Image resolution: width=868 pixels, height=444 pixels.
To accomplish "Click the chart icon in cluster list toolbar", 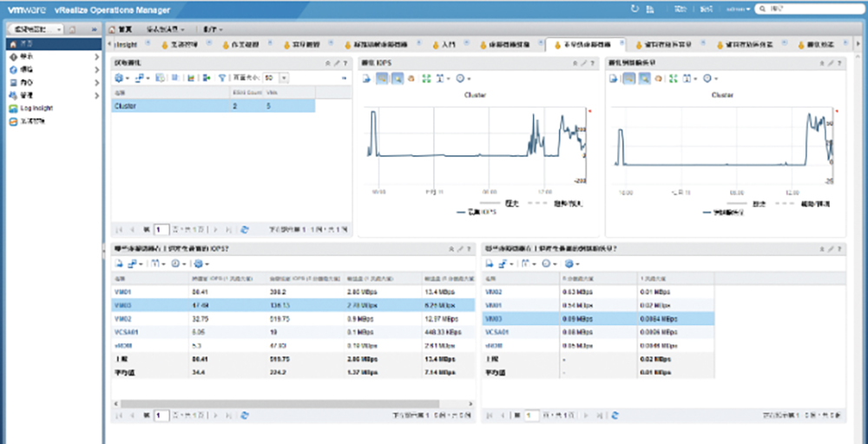I will pos(191,79).
